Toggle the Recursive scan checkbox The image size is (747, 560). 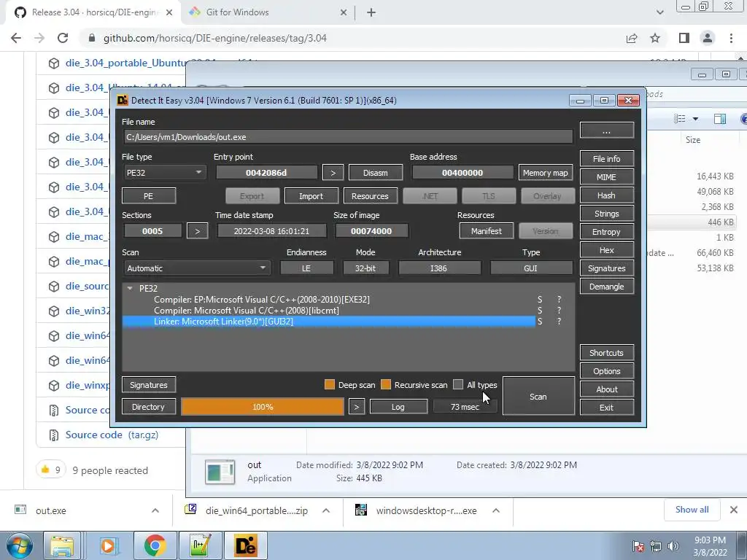[x=386, y=384]
